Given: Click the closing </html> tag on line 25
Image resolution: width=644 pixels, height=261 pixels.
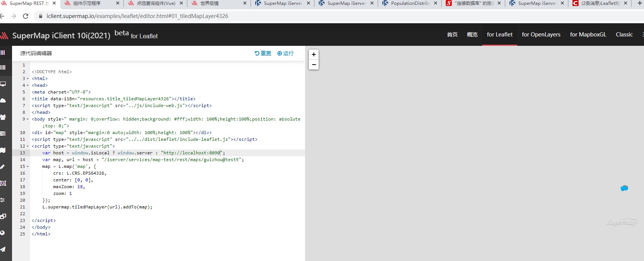Looking at the screenshot, I should 41,234.
